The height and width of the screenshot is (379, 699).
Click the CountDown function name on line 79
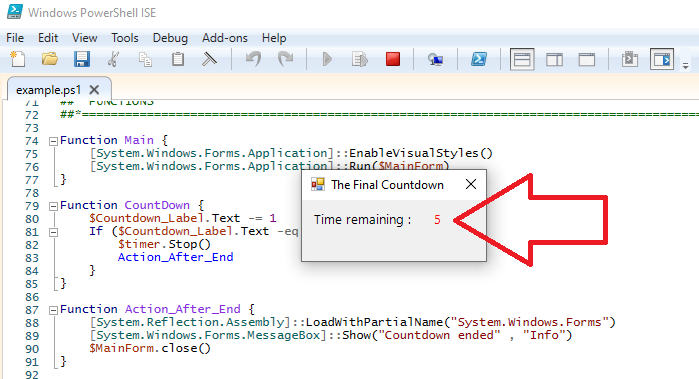tap(157, 205)
